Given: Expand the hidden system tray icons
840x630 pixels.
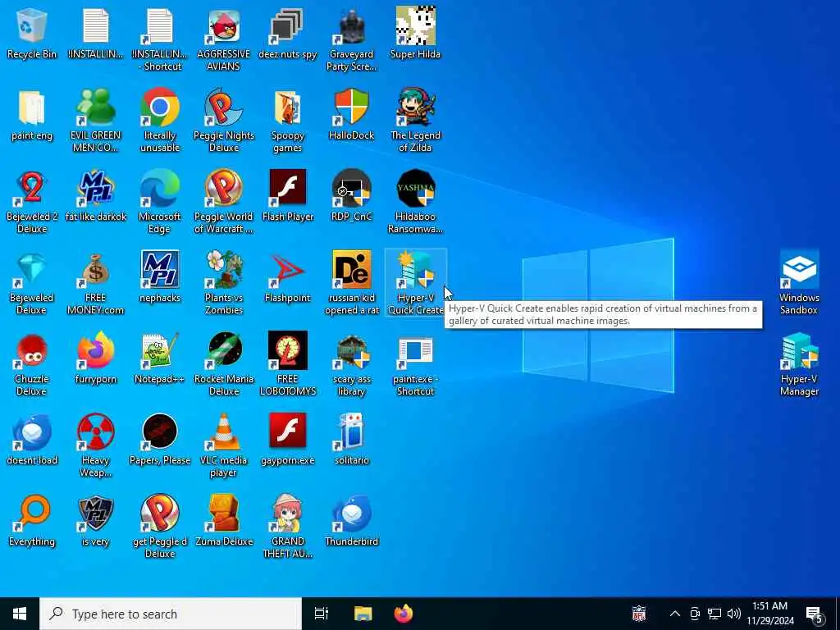Looking at the screenshot, I should (x=675, y=614).
